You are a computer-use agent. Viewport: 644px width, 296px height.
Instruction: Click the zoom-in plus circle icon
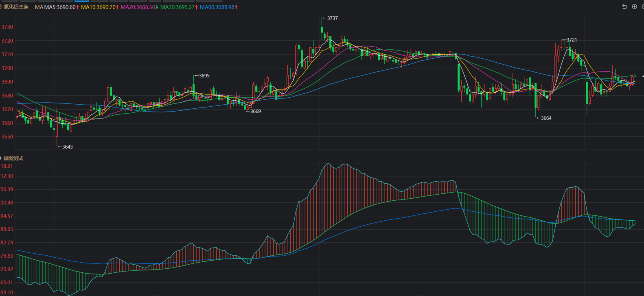pos(634,7)
